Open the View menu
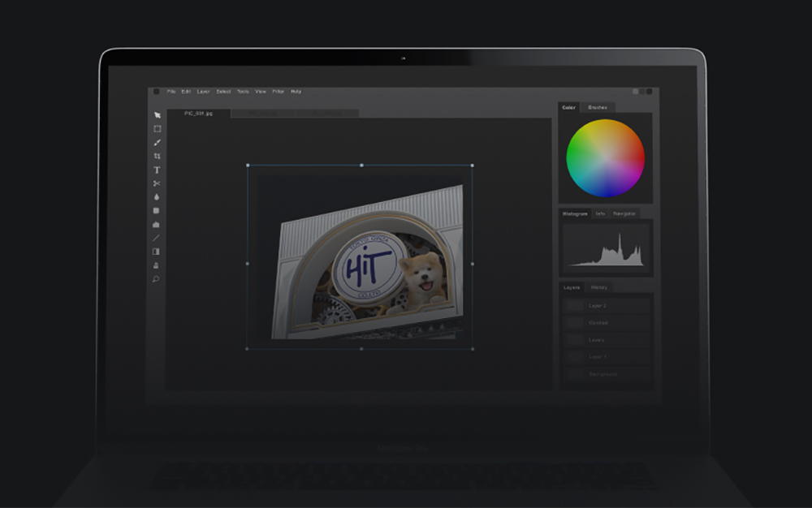The width and height of the screenshot is (812, 508). pyautogui.click(x=261, y=92)
